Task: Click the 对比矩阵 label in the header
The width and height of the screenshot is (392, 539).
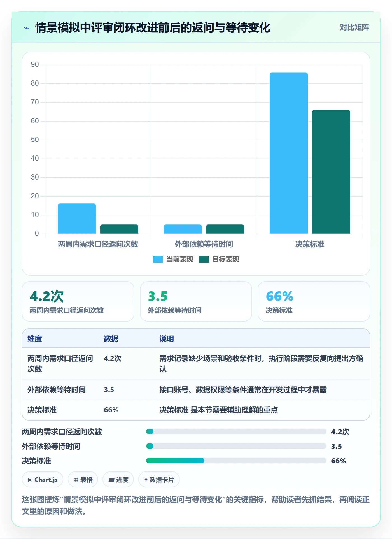Action: pyautogui.click(x=354, y=27)
